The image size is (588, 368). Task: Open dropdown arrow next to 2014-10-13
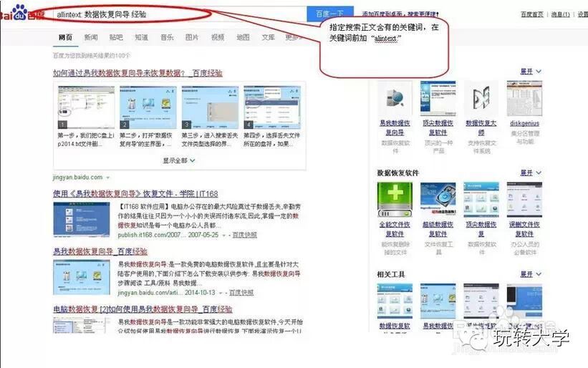tap(221, 293)
